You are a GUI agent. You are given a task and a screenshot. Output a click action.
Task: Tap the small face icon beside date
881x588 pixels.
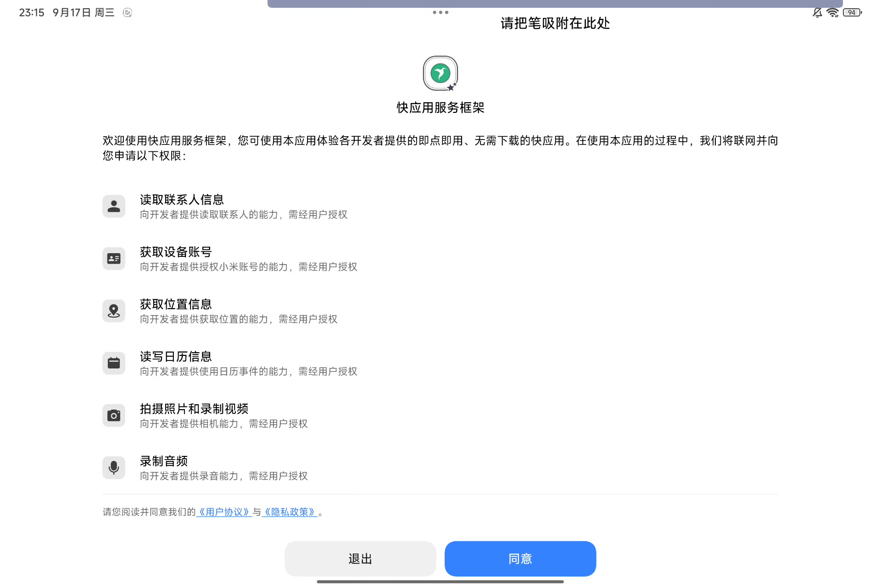[x=128, y=13]
